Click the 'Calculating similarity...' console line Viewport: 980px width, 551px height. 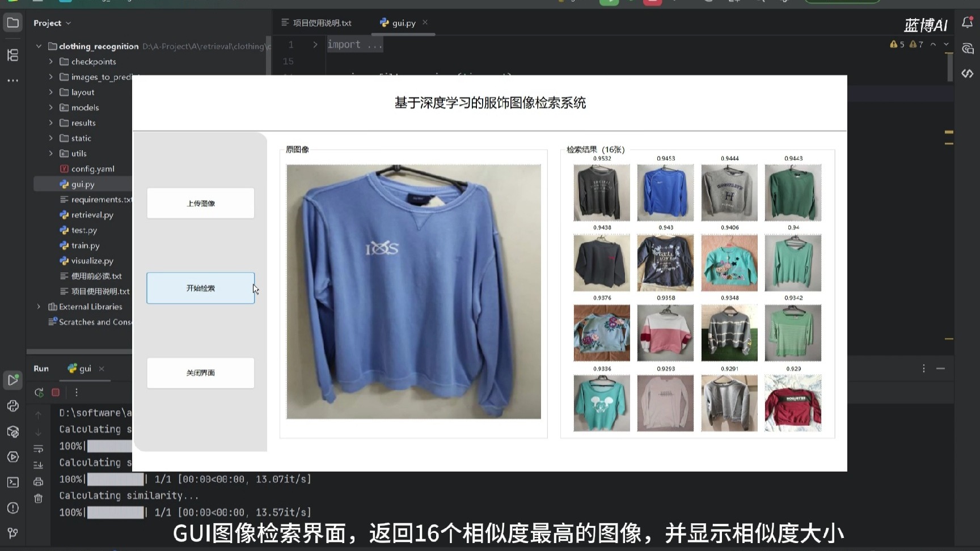click(x=129, y=495)
